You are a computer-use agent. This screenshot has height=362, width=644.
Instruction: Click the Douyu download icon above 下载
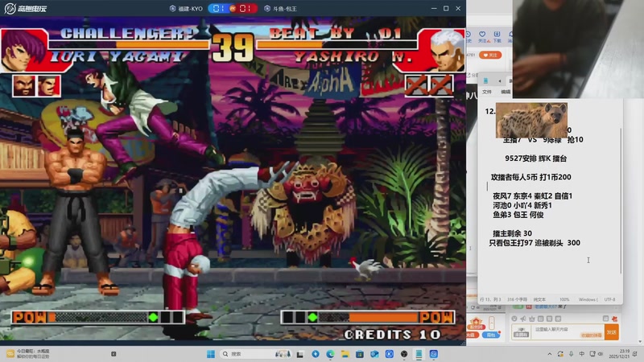(497, 34)
